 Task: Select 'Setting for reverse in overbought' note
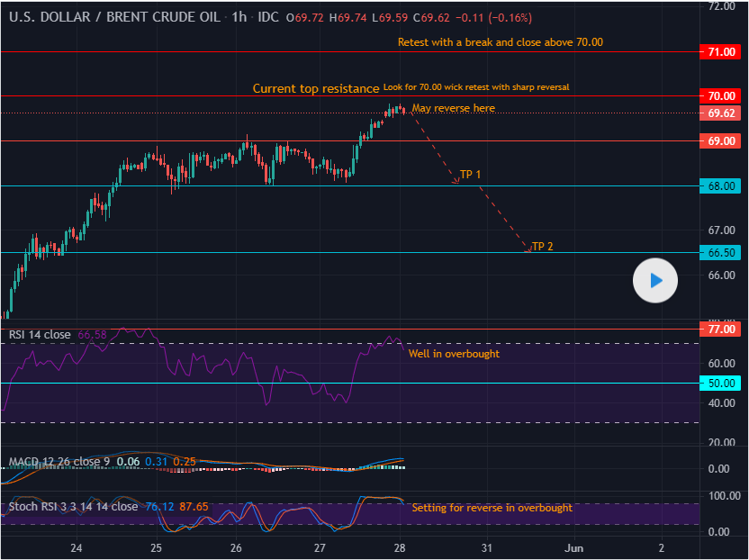pyautogui.click(x=492, y=508)
